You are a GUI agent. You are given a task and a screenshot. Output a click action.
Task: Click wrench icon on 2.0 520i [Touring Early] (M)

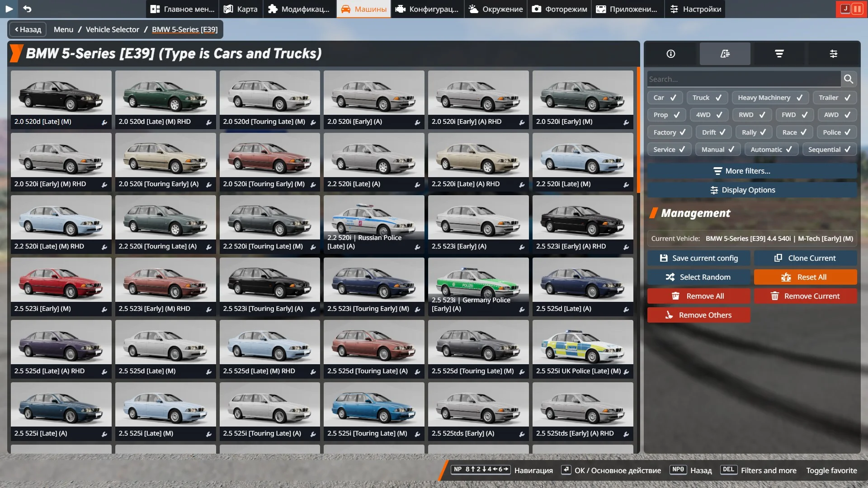(x=313, y=185)
